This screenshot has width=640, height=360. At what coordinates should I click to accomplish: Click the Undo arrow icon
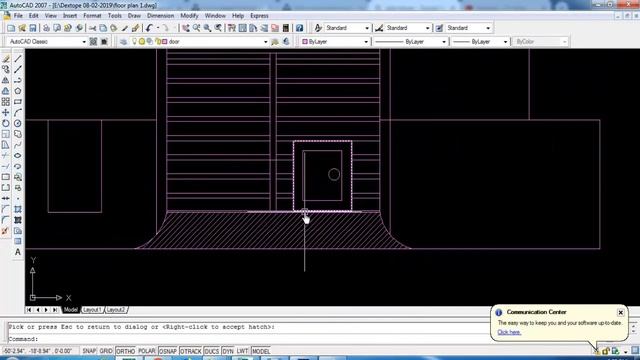(x=149, y=28)
